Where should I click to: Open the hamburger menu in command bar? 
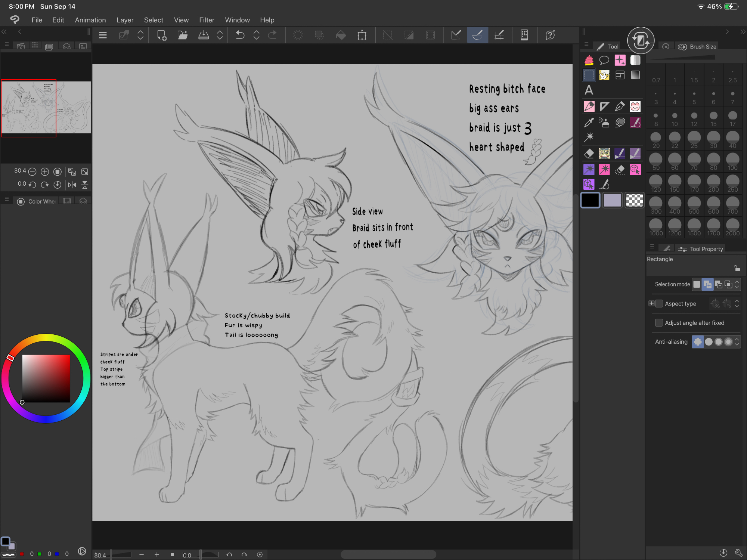tap(103, 35)
